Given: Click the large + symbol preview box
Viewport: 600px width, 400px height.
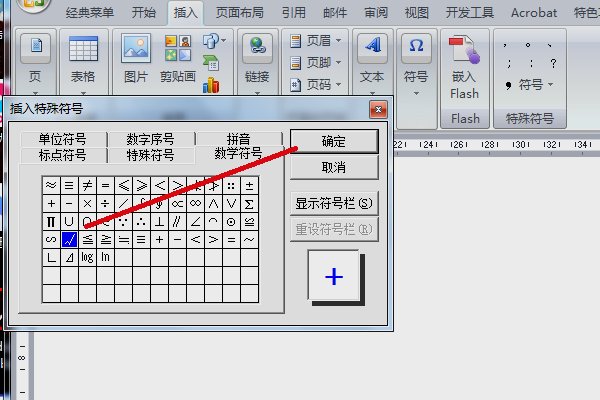Looking at the screenshot, I should (334, 276).
